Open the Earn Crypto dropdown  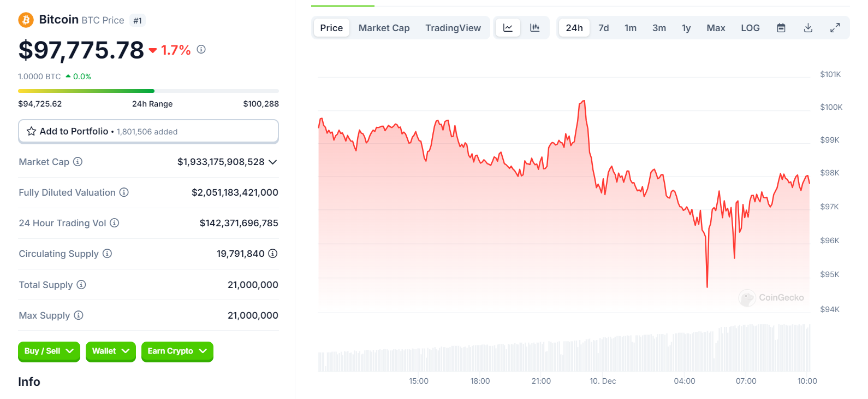(177, 351)
